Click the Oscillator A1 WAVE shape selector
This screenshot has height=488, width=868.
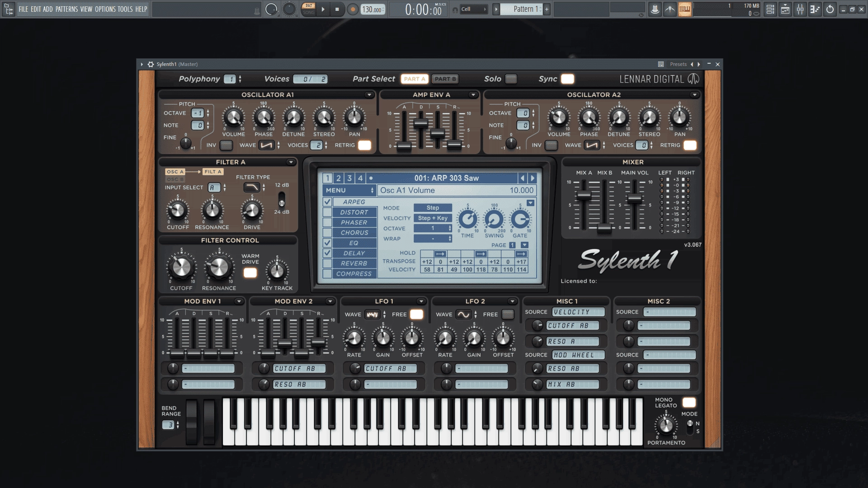[266, 145]
